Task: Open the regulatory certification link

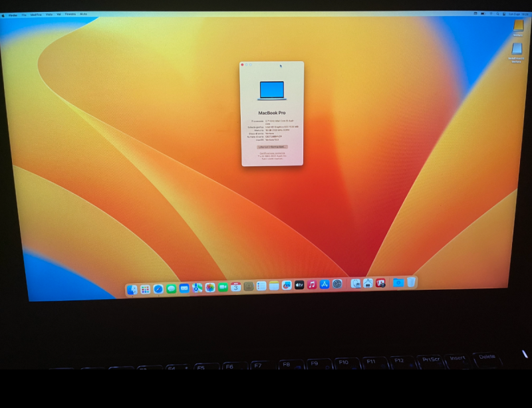Action: click(273, 153)
